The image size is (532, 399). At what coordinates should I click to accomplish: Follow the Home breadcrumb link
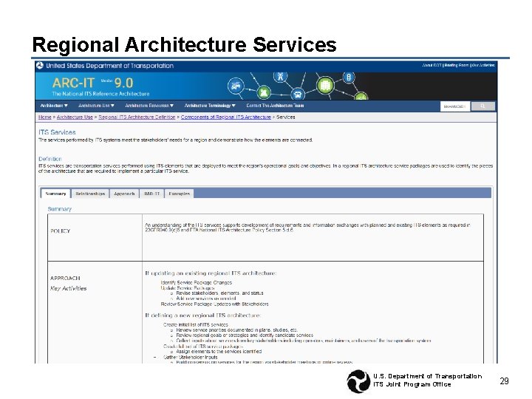point(45,117)
